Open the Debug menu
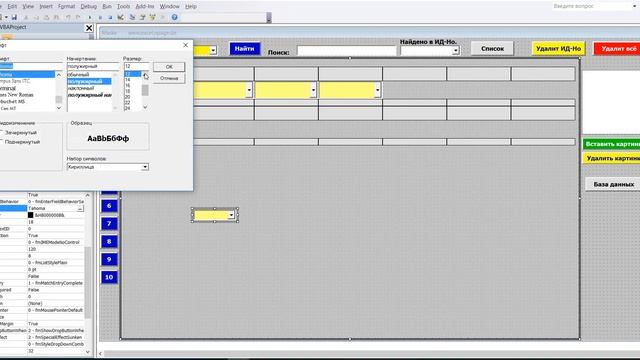The image size is (640, 360). point(89,7)
